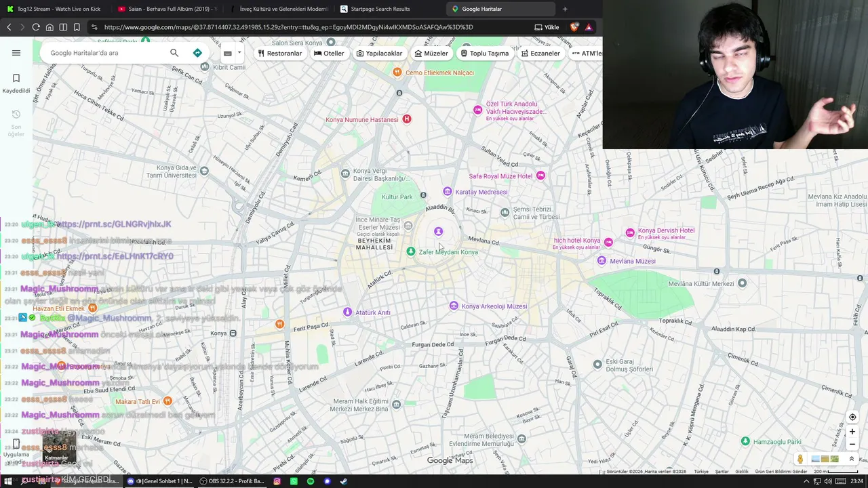Click the Konya Numune Hastanesi marker
The image size is (868, 488).
(x=406, y=119)
